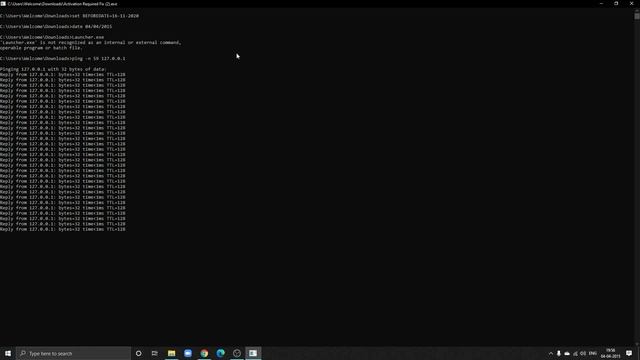The height and width of the screenshot is (360, 640).
Task: Click the Type here to search box
Action: tap(73, 353)
